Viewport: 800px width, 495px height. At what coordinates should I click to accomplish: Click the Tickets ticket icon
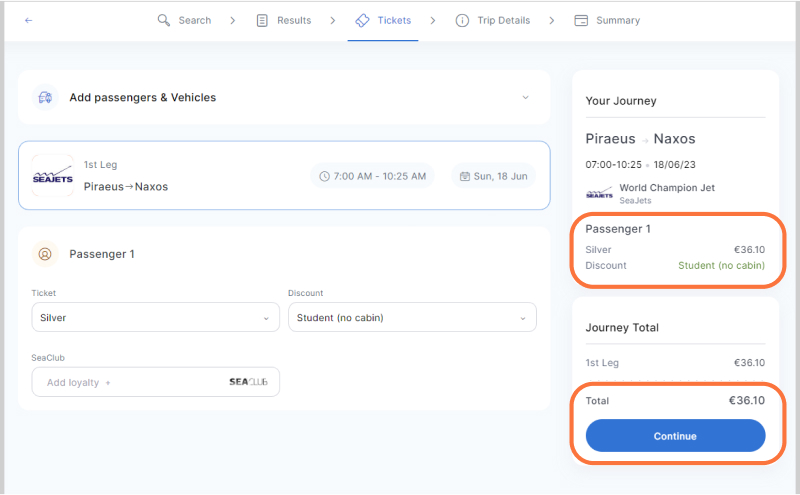(x=362, y=20)
